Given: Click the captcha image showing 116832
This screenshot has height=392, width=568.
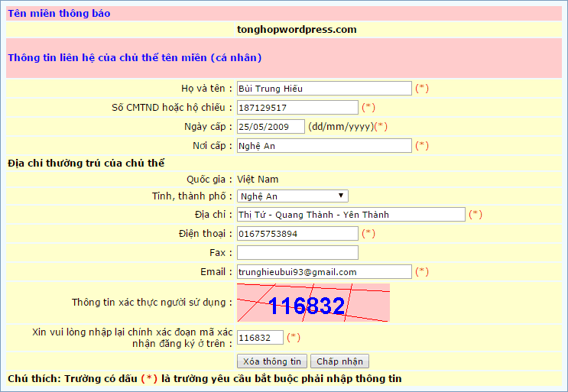Looking at the screenshot, I should pos(313,303).
